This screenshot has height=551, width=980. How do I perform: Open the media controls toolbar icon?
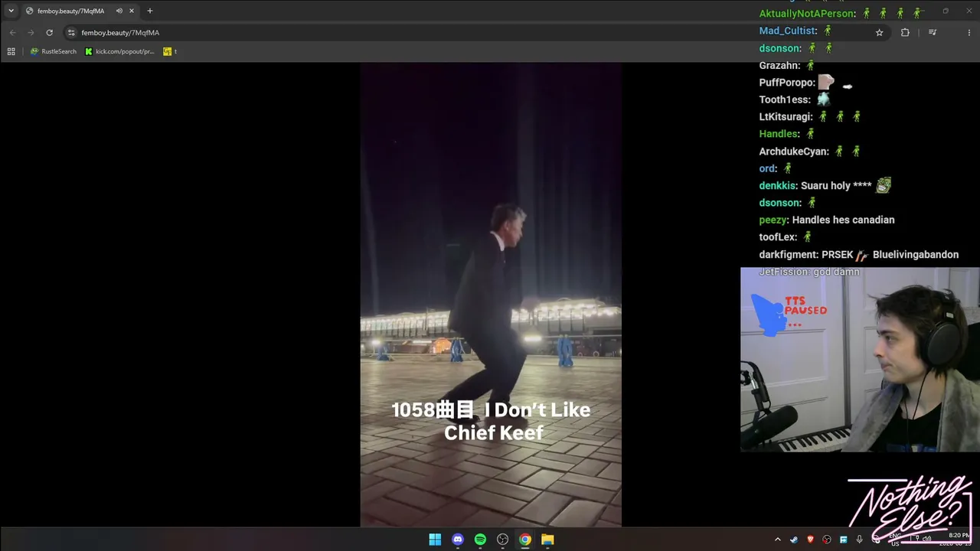[933, 32]
